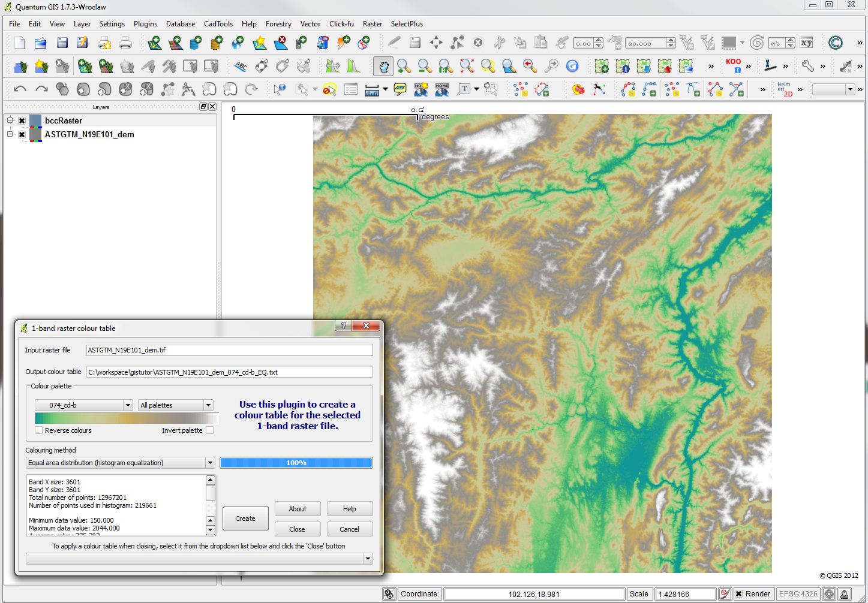Open the Text Annotation tool
The image size is (868, 603).
click(x=463, y=89)
